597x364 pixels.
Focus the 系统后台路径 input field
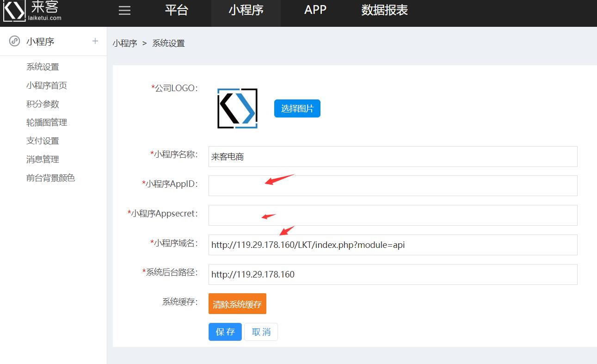(393, 274)
